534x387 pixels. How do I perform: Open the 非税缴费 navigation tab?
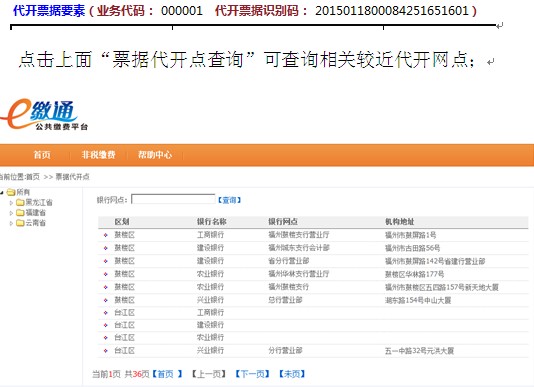(x=98, y=155)
